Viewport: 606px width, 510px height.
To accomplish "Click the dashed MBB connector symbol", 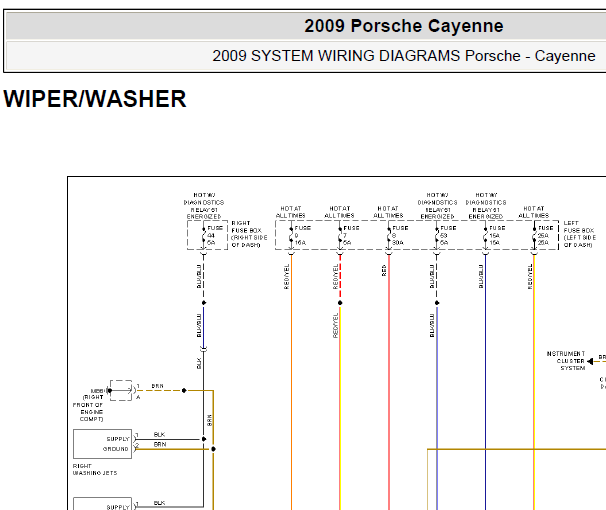I will coord(121,390).
